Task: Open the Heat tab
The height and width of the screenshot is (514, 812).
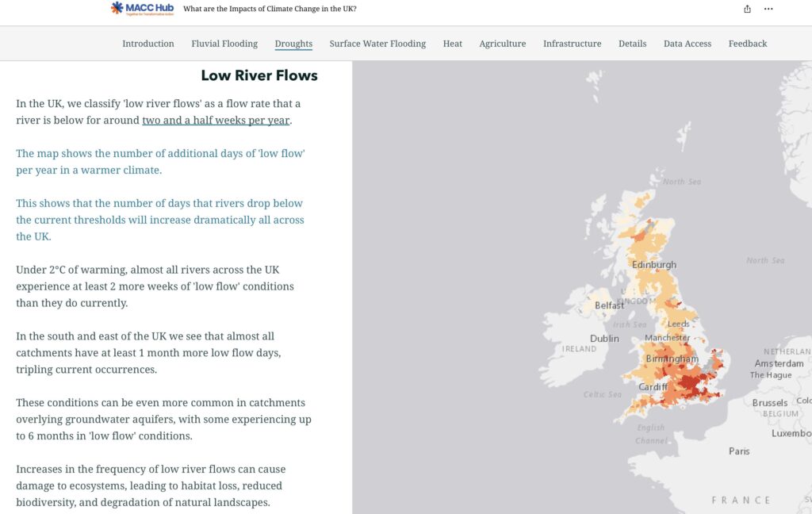Action: tap(453, 44)
